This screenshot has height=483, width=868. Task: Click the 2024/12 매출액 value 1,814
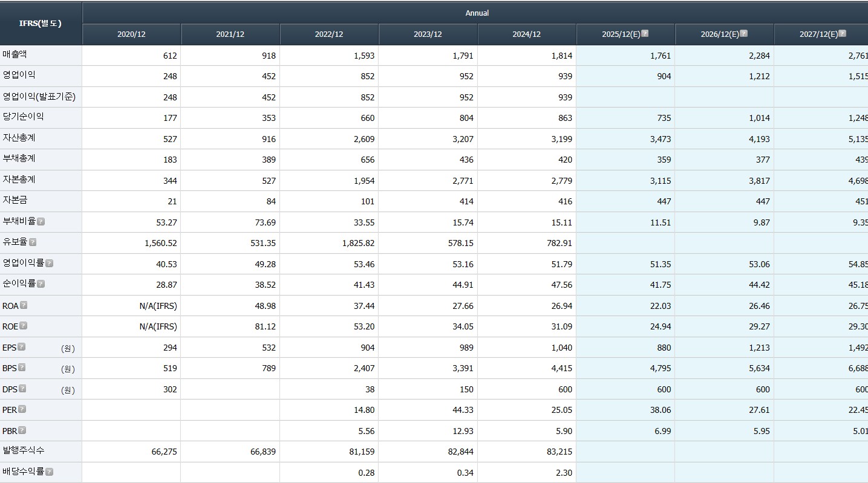tap(561, 56)
